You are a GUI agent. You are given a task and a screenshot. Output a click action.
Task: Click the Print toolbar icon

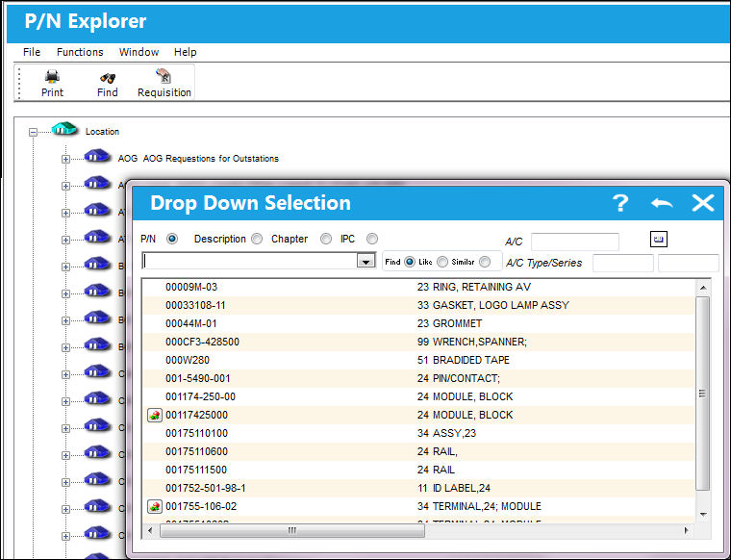pos(52,76)
